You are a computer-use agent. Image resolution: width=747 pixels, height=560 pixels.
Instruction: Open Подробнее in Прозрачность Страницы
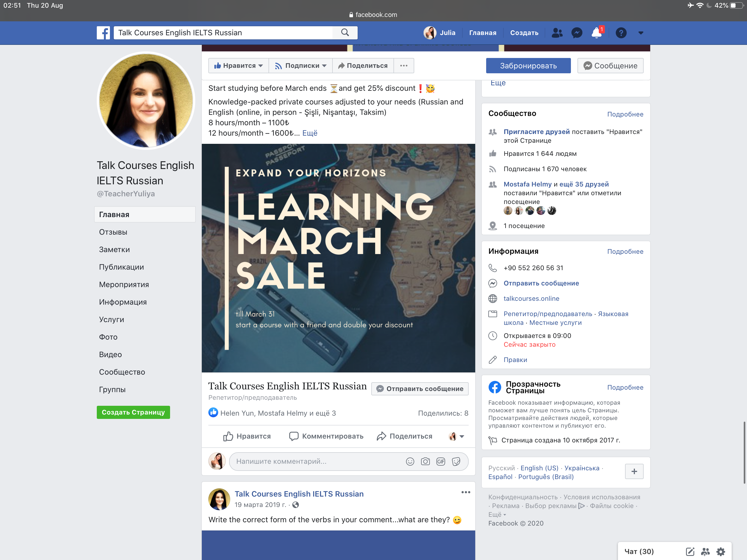tap(625, 387)
